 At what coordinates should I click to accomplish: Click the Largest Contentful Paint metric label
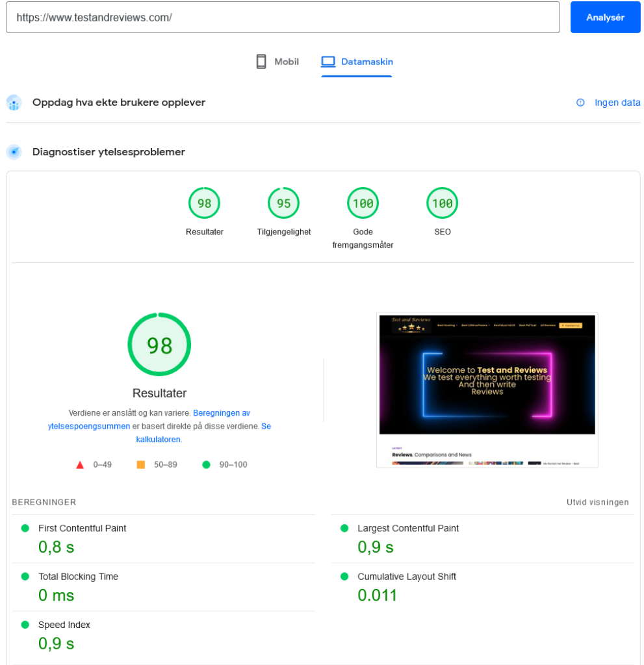coord(408,529)
